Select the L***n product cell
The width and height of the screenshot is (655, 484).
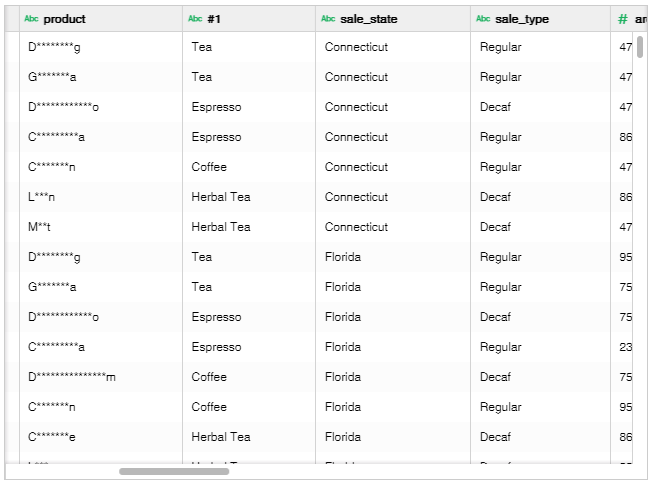click(x=42, y=197)
